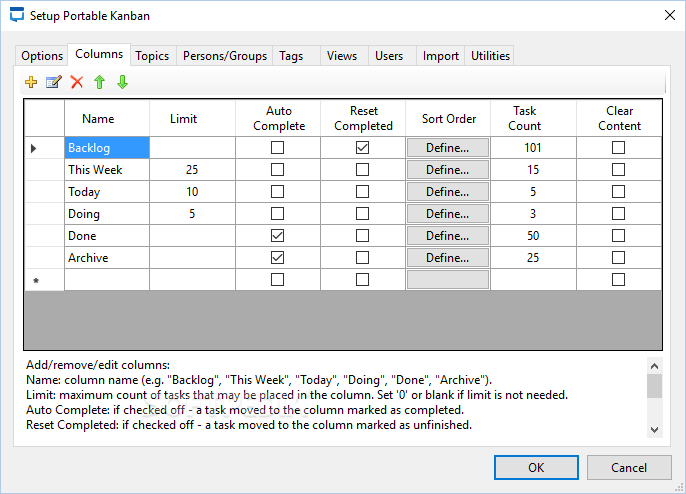Screen dimensions: 686x494
Task: Click Define sort order for Doing
Action: (448, 214)
